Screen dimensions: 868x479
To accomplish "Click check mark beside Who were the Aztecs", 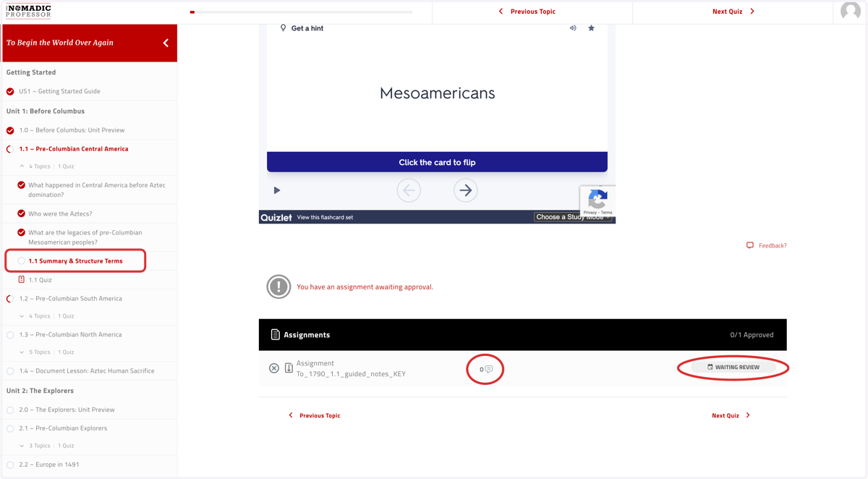I will (21, 213).
